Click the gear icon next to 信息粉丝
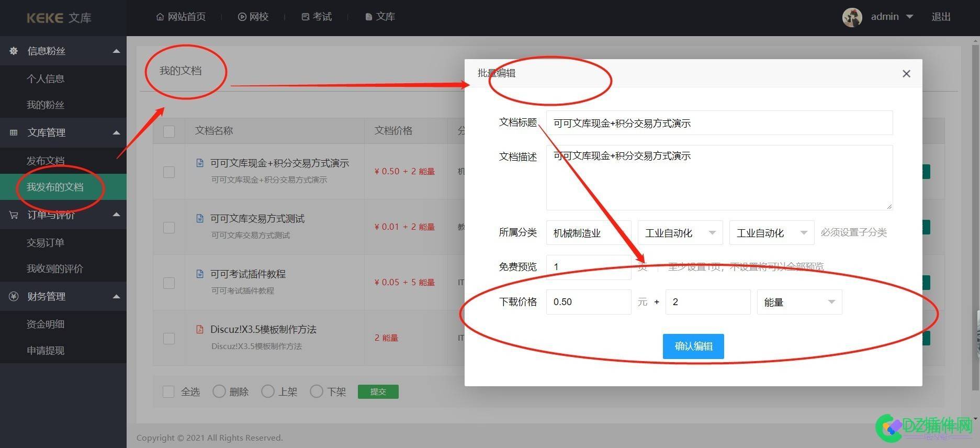The height and width of the screenshot is (448, 980). (x=14, y=51)
